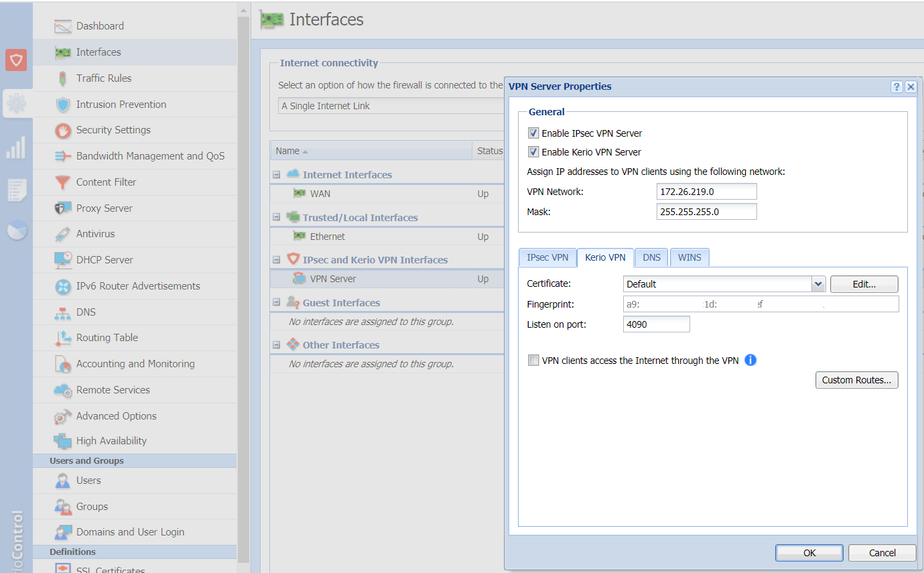
Task: Open IPv6 Router Advertisements icon
Action: [x=63, y=286]
